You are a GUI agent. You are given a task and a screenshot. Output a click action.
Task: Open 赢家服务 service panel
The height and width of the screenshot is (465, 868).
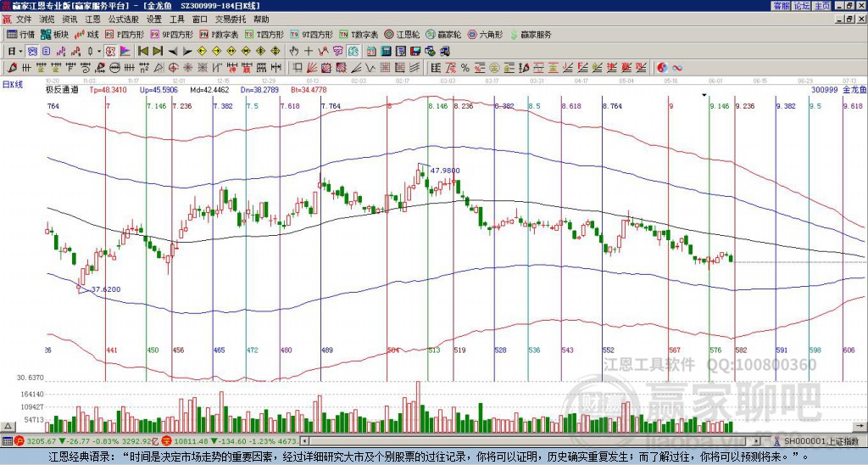pos(531,34)
